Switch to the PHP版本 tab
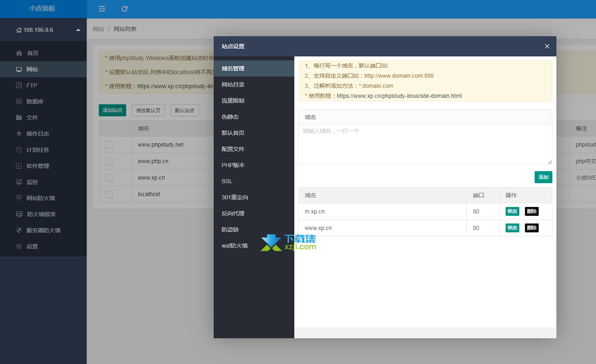The height and width of the screenshot is (364, 596). [x=254, y=165]
